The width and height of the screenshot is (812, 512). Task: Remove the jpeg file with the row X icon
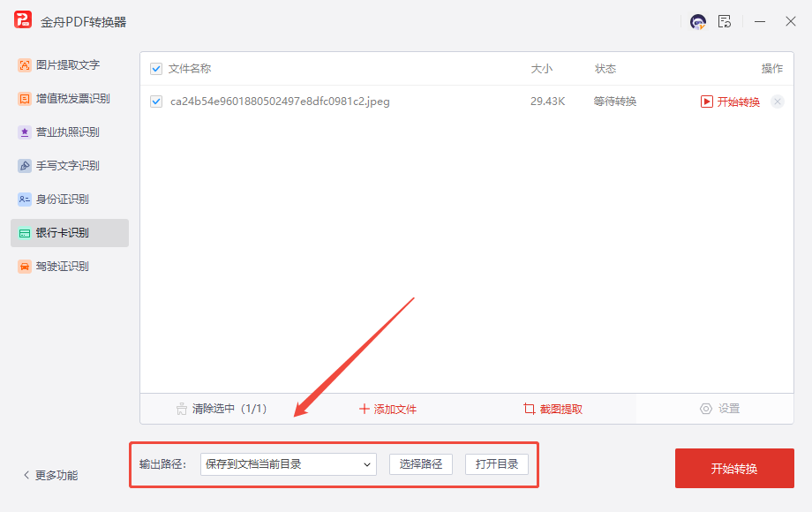coord(778,102)
